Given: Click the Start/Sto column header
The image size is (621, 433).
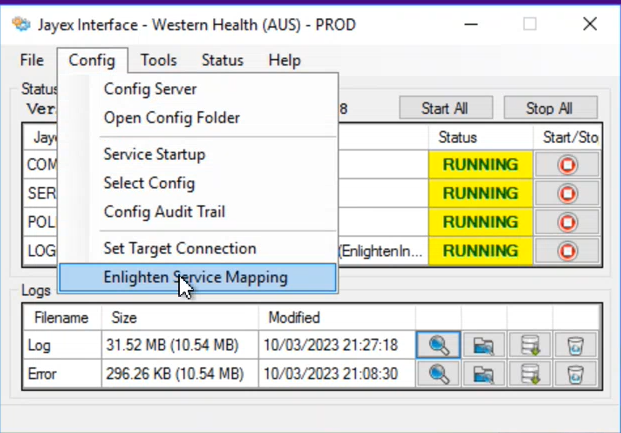Looking at the screenshot, I should coord(568,137).
